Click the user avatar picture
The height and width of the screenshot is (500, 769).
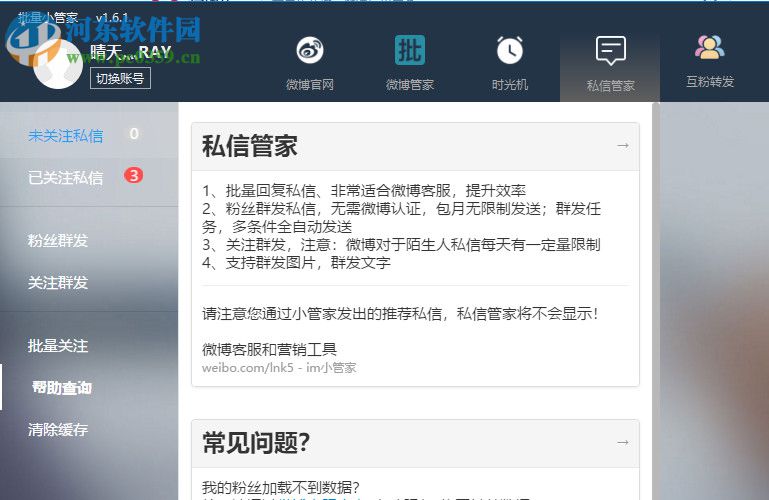coord(58,64)
